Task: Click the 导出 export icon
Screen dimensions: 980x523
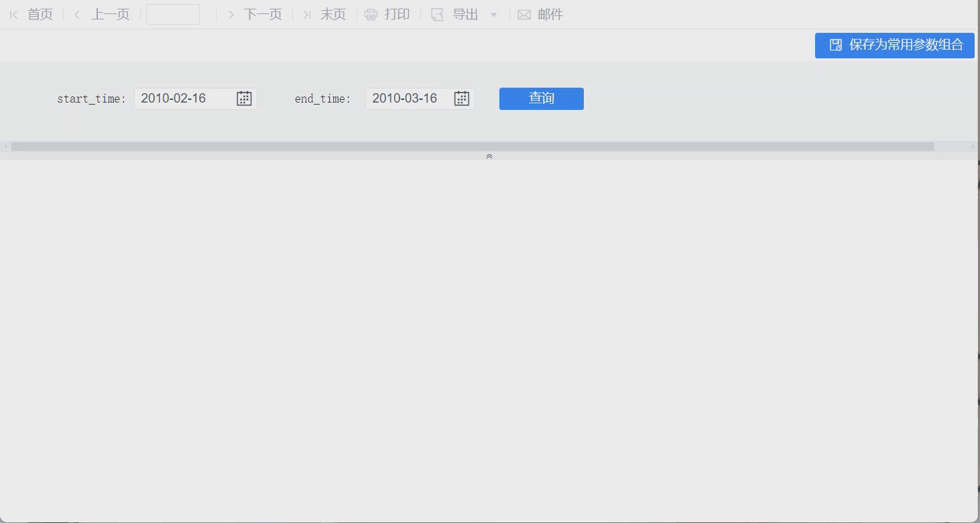Action: [437, 14]
